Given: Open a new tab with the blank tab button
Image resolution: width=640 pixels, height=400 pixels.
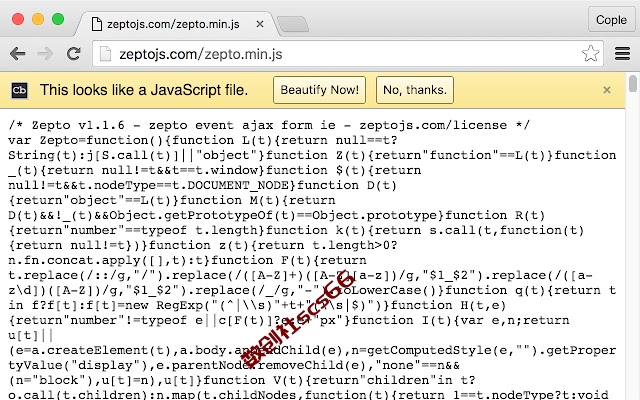Looking at the screenshot, I should point(293,24).
